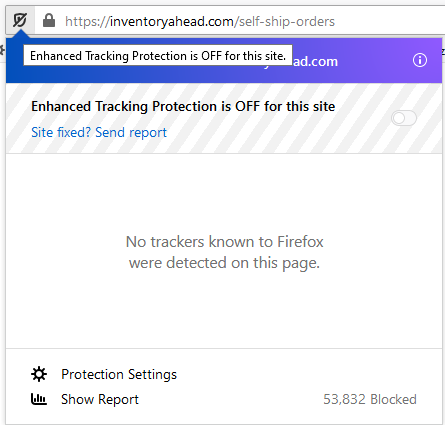Click the bar chart icon beside Show Report
Image resolution: width=445 pixels, height=425 pixels.
(39, 399)
